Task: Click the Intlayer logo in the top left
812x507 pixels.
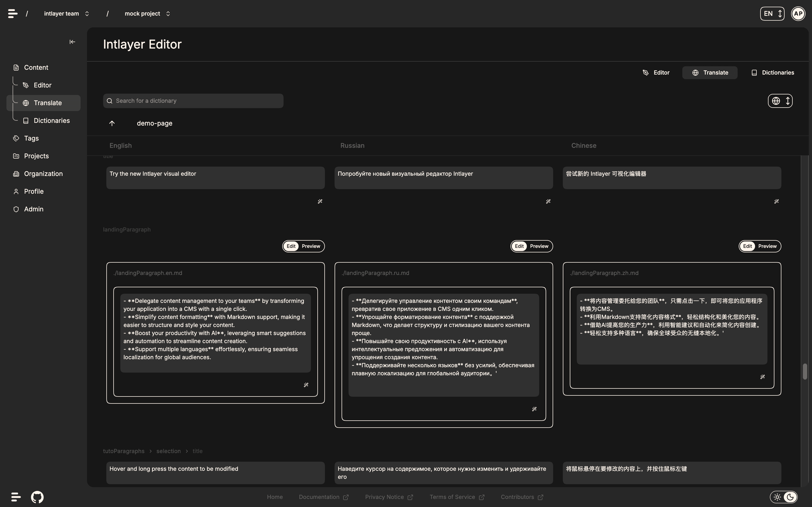Action: (x=13, y=14)
